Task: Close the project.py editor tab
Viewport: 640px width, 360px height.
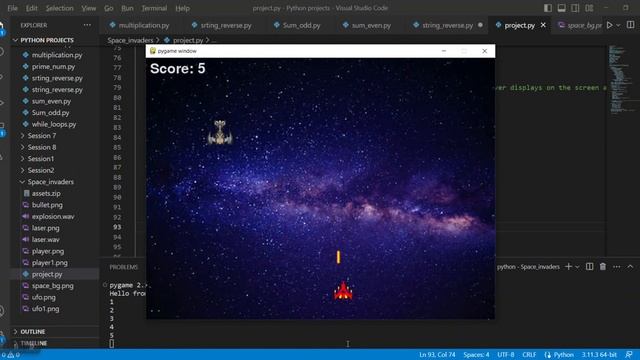Action: [543, 25]
